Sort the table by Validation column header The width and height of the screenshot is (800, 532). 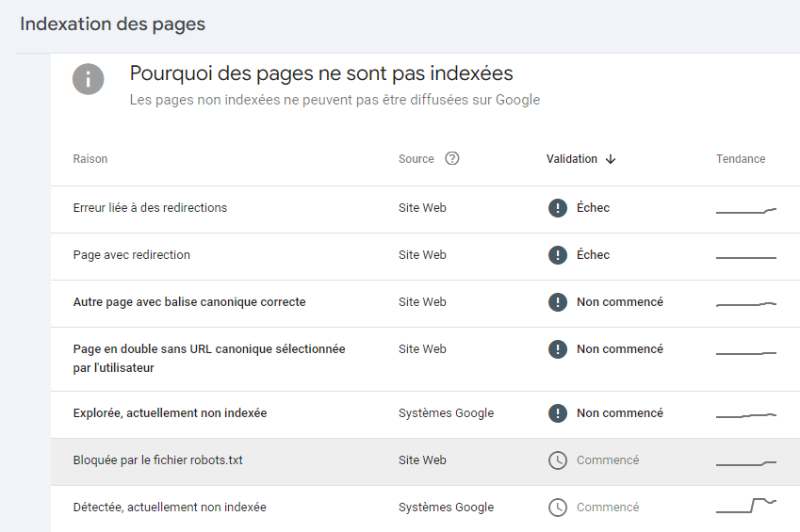pyautogui.click(x=572, y=159)
